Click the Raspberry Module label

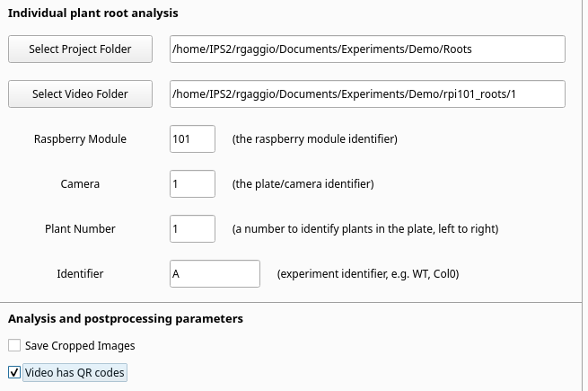tap(80, 139)
